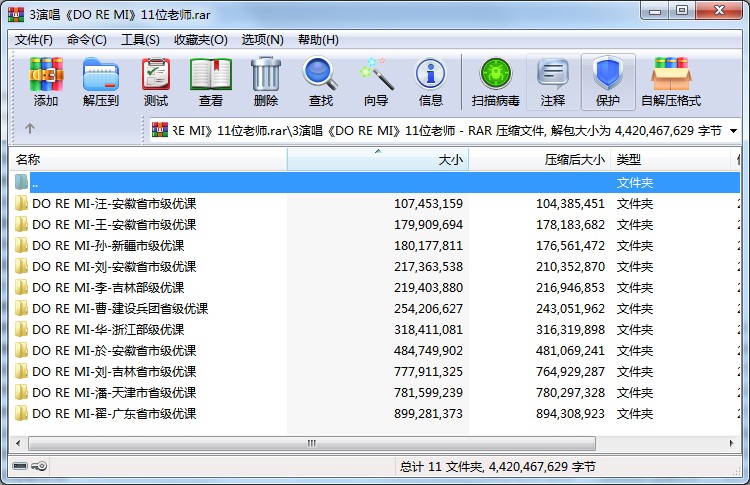Viewport: 750px width, 485px height.
Task: Click the WinRAR icon in the title bar
Action: click(16, 14)
